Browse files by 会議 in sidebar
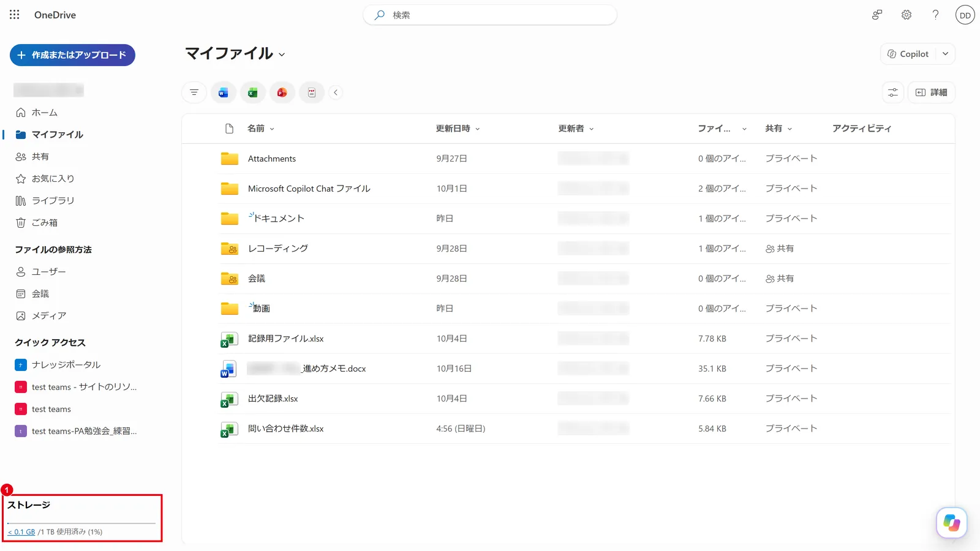Viewport: 980px width, 551px height. coord(40,294)
